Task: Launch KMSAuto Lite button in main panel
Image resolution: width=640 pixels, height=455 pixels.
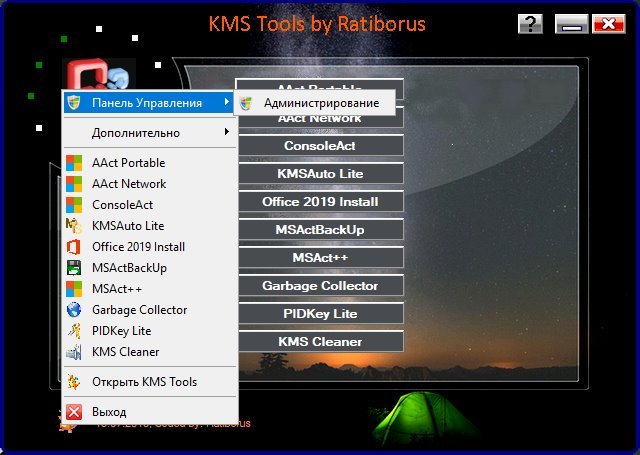Action: click(321, 173)
